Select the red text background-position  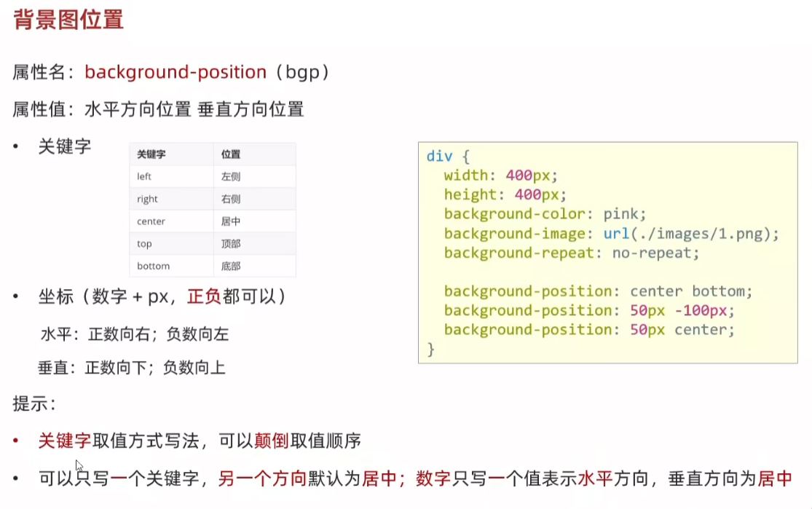(x=176, y=72)
